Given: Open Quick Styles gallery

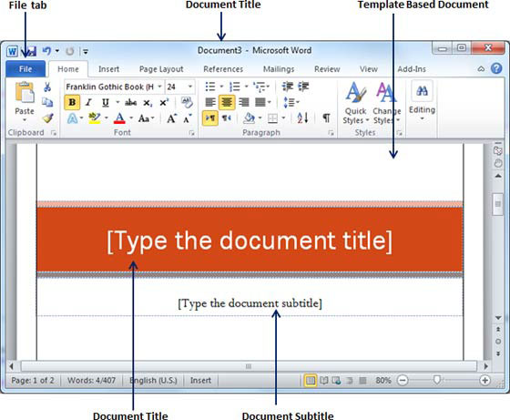Looking at the screenshot, I should click(356, 103).
